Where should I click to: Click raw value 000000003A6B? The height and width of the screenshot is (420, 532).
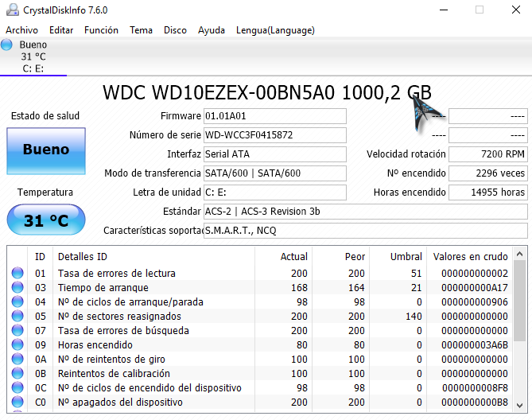pos(475,344)
